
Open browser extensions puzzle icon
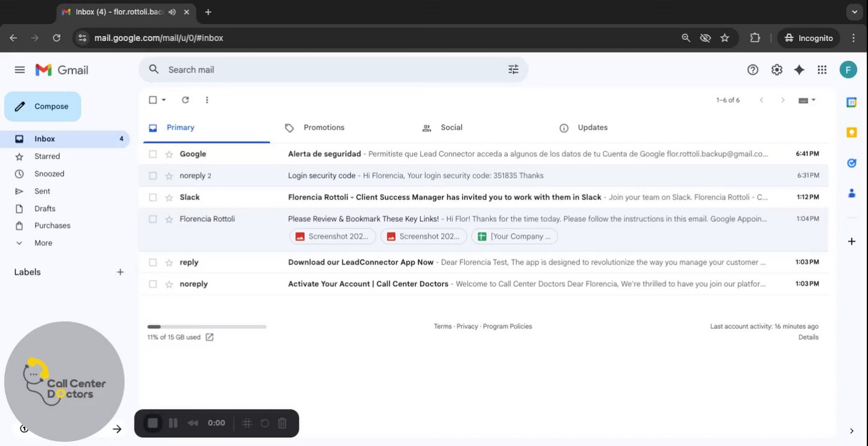click(755, 38)
